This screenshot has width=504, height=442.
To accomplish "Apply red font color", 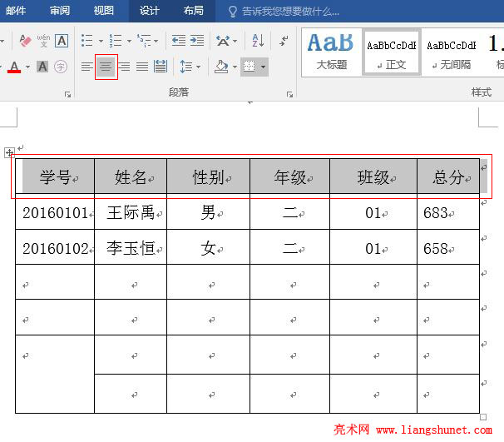I will click(14, 67).
